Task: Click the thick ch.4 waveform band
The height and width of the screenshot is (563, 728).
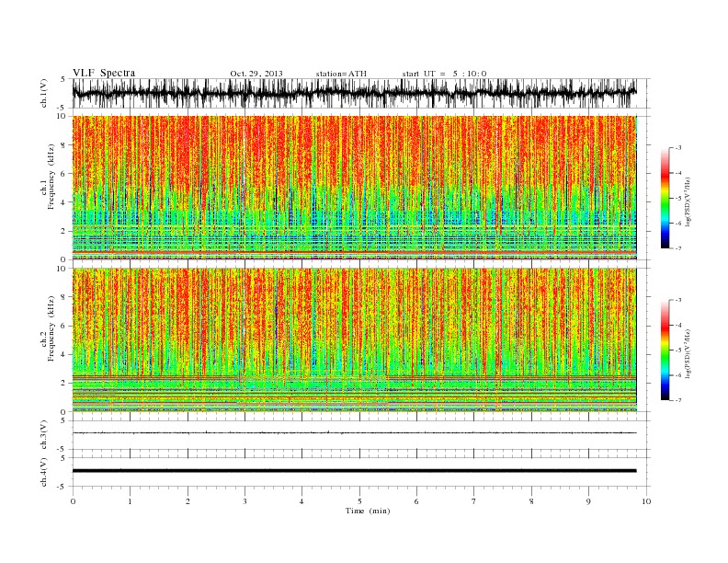Action: (x=354, y=471)
